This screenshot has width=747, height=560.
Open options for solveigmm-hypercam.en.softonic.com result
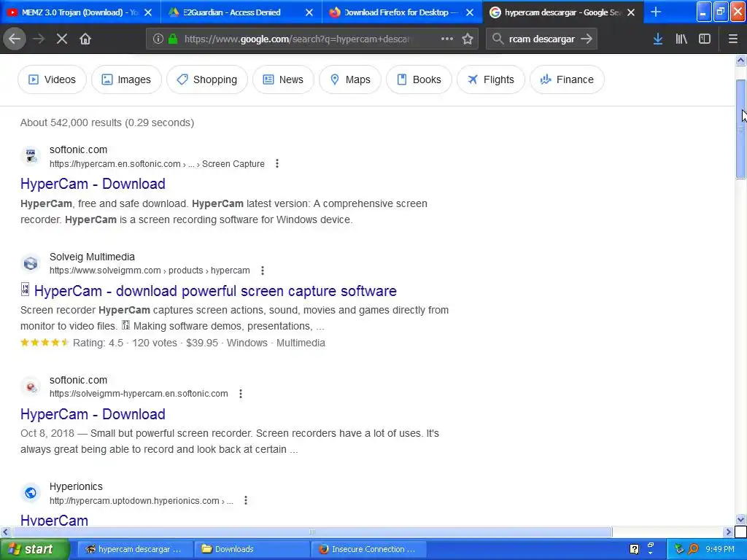tap(241, 394)
